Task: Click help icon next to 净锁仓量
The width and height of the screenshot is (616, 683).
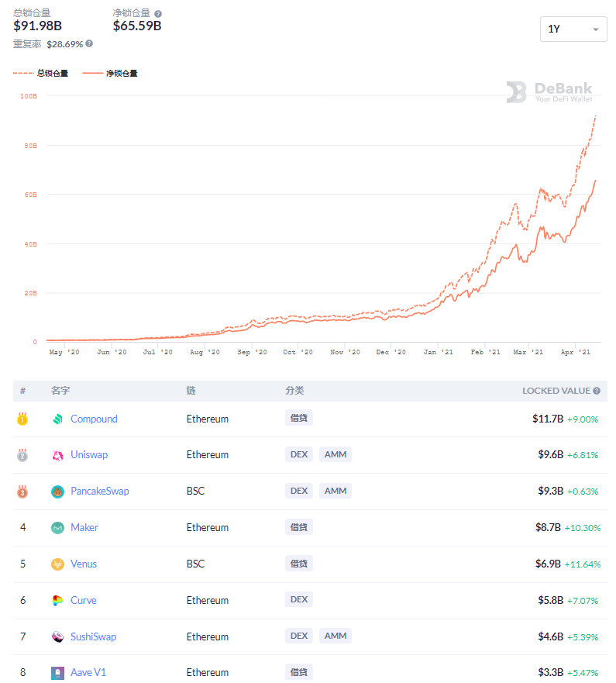Action: pos(158,14)
